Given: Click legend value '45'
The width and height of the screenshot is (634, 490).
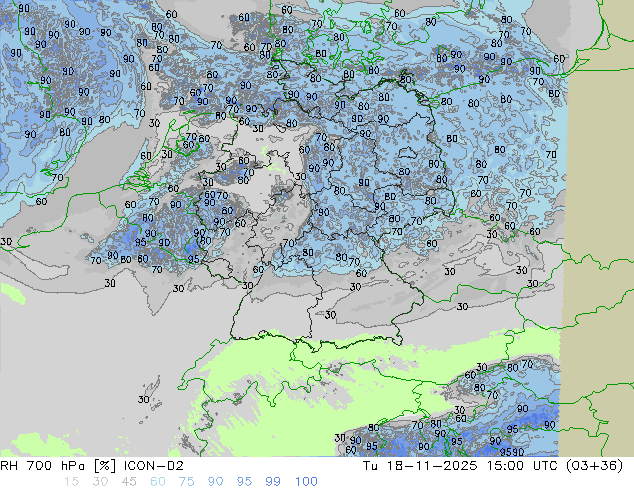Looking at the screenshot, I should 129,482.
